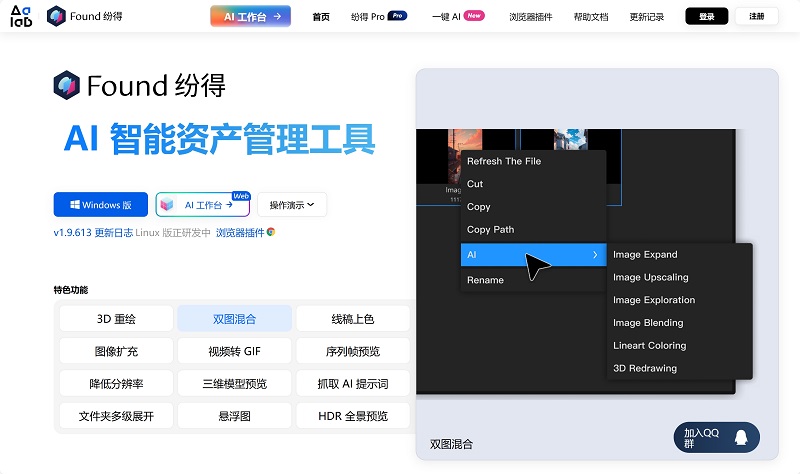Open the AI 工作台 Web button
The image size is (800, 474).
pos(203,205)
